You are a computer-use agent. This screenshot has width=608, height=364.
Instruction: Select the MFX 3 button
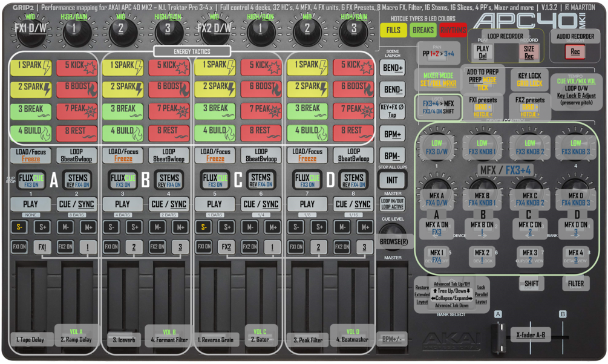tap(530, 256)
